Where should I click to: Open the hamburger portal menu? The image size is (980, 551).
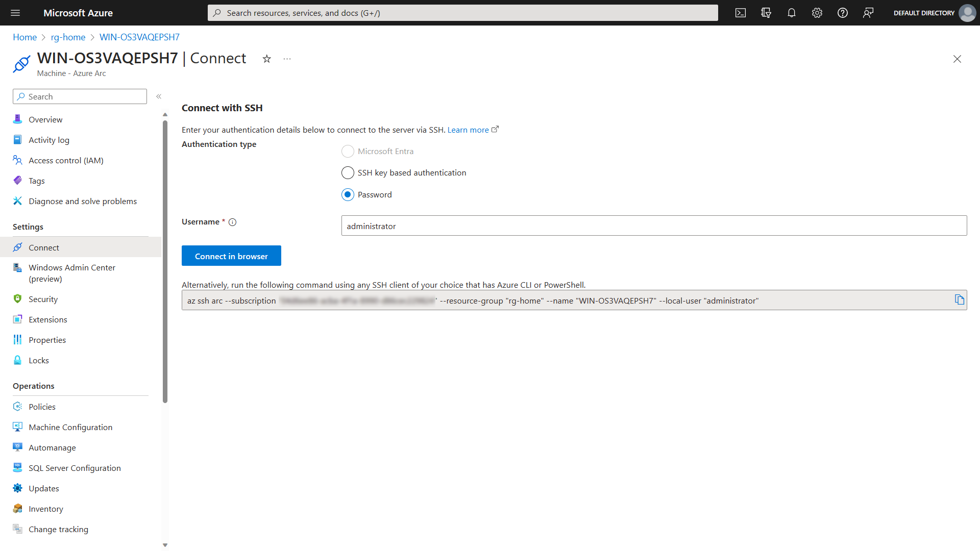point(15,13)
